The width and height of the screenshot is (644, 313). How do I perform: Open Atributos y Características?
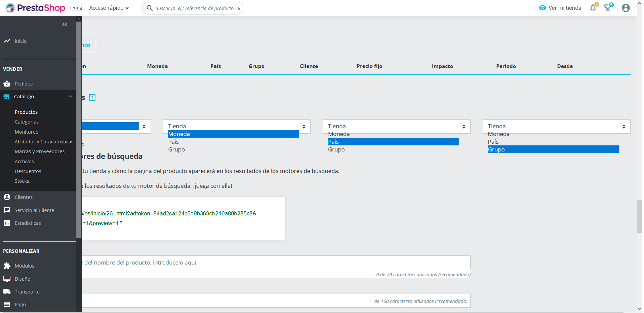[44, 142]
